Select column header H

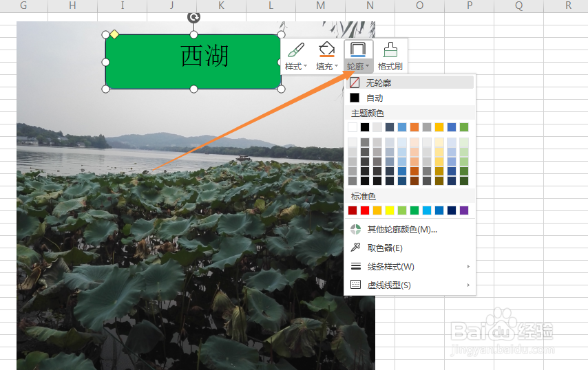point(72,6)
